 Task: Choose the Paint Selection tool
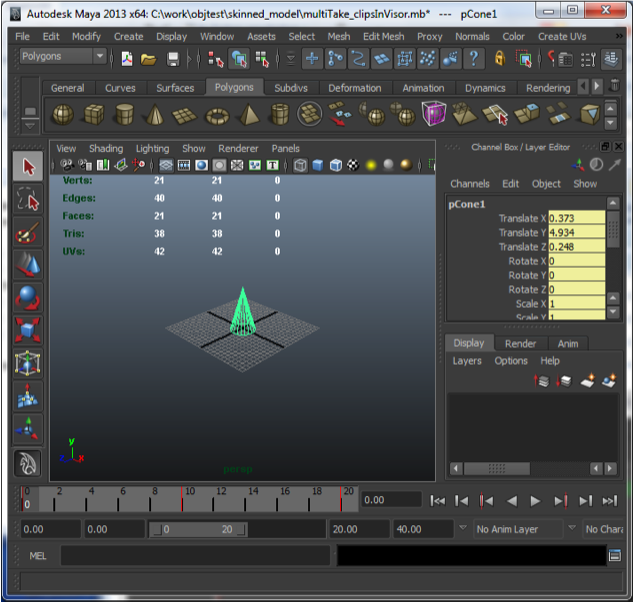tap(28, 233)
